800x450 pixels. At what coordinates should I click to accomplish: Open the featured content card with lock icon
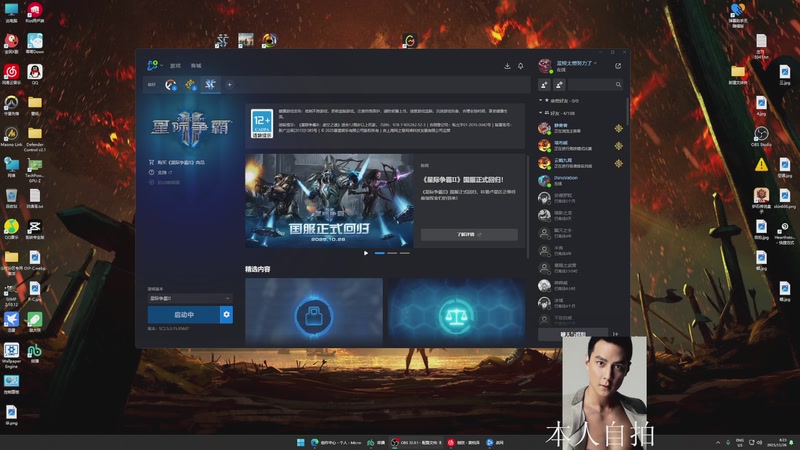point(314,311)
